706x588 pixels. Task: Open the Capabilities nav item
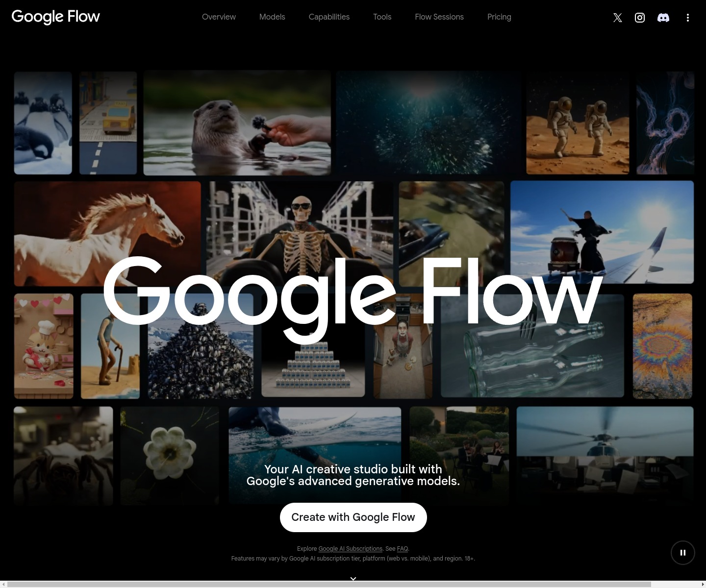[x=329, y=17]
